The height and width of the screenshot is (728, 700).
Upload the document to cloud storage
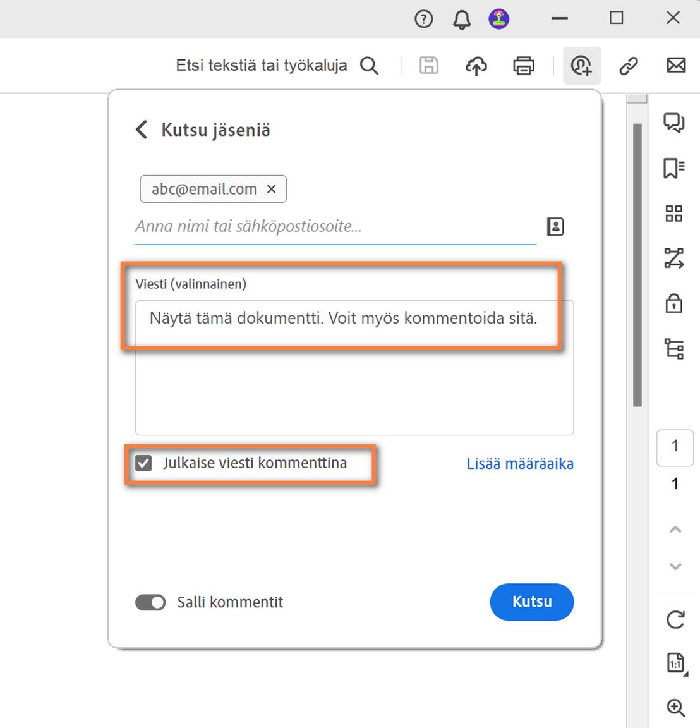(476, 65)
